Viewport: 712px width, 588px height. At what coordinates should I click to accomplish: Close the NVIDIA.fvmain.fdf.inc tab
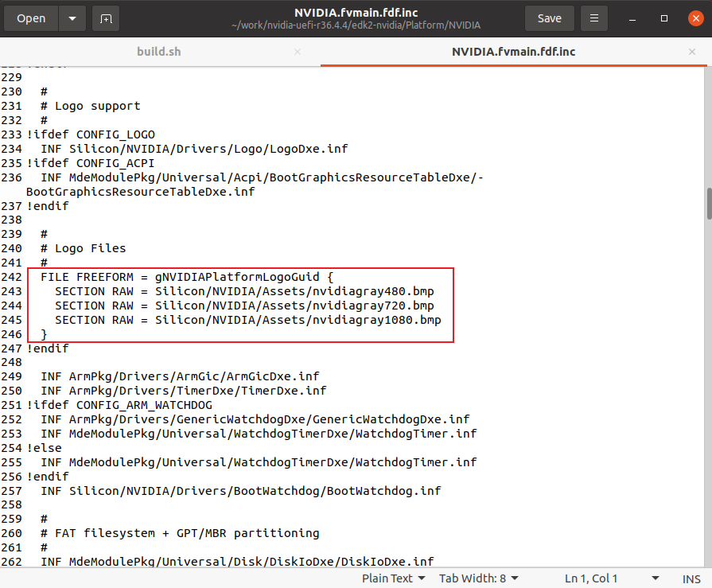click(692, 52)
